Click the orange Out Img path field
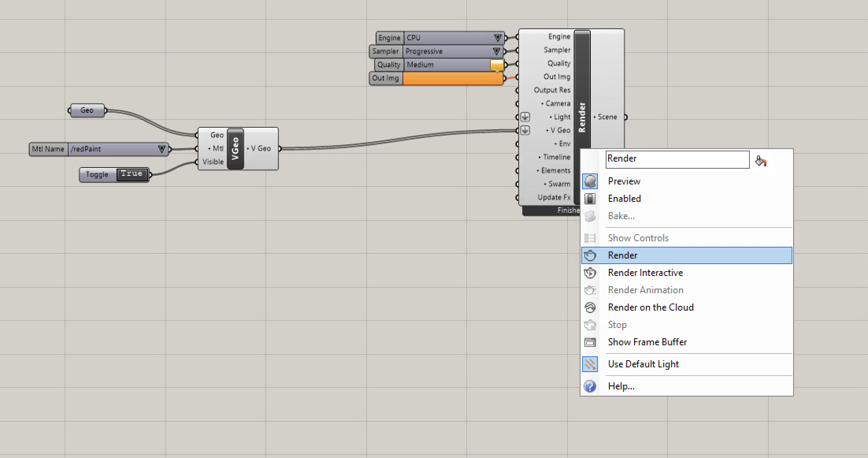The image size is (868, 458). (x=453, y=78)
